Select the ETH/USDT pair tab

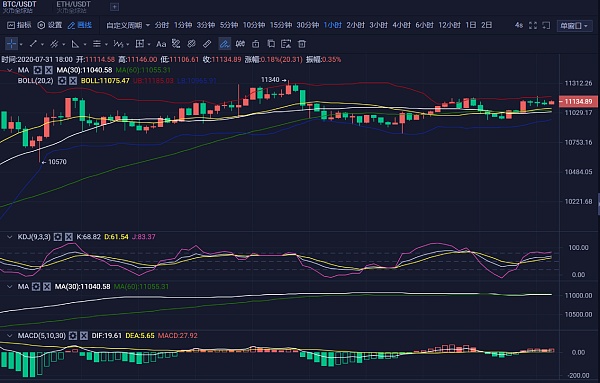point(73,7)
